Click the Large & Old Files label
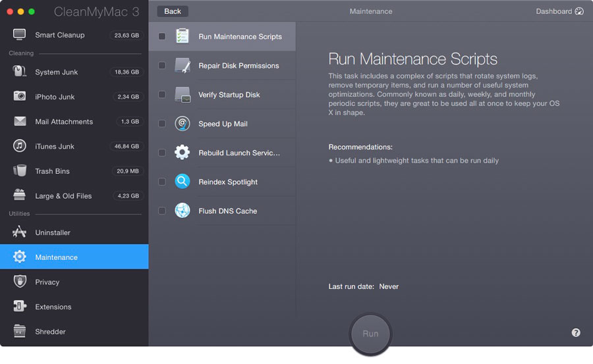The width and height of the screenshot is (593, 364). [x=63, y=195]
